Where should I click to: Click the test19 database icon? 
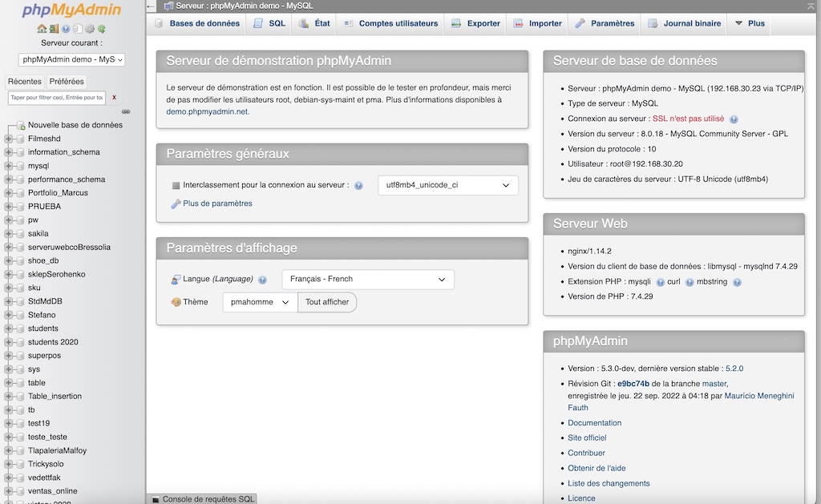point(20,423)
